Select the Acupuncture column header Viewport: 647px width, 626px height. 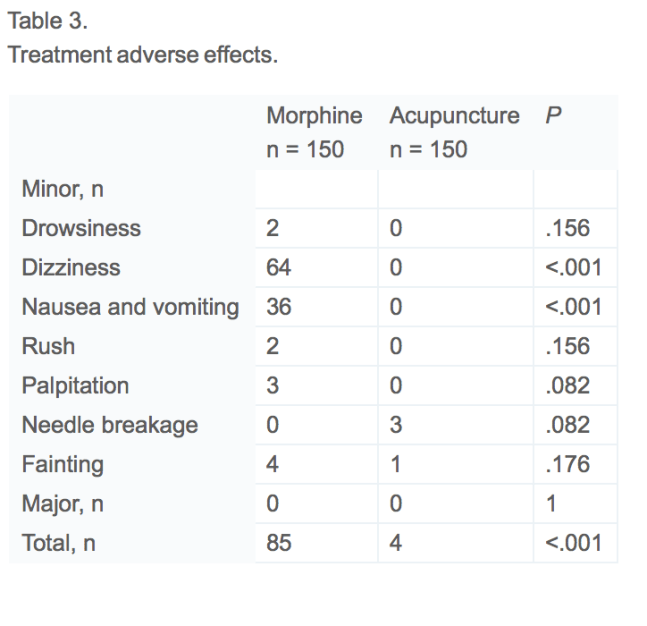coord(454,116)
